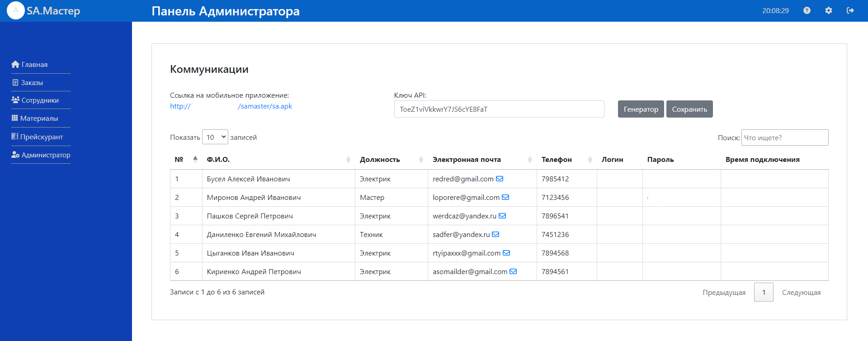Click envelope icon next to asomailder@gmail.com
Viewport: 868px width, 341px height.
tap(513, 271)
